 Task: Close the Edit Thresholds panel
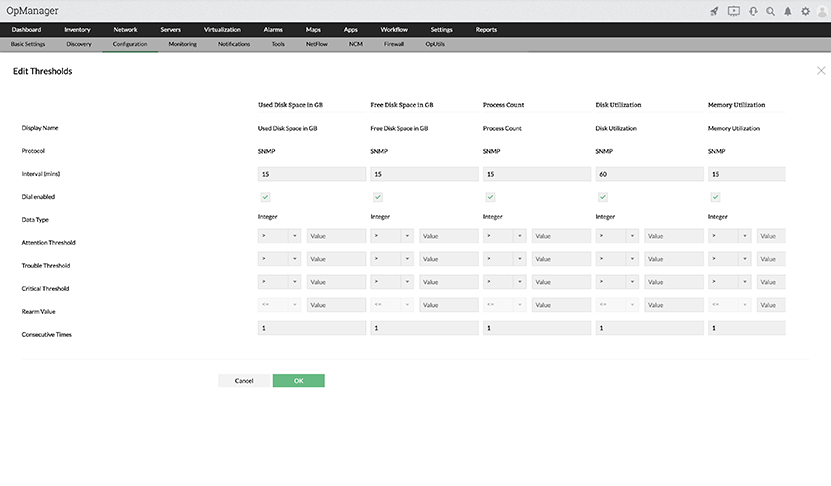(821, 71)
